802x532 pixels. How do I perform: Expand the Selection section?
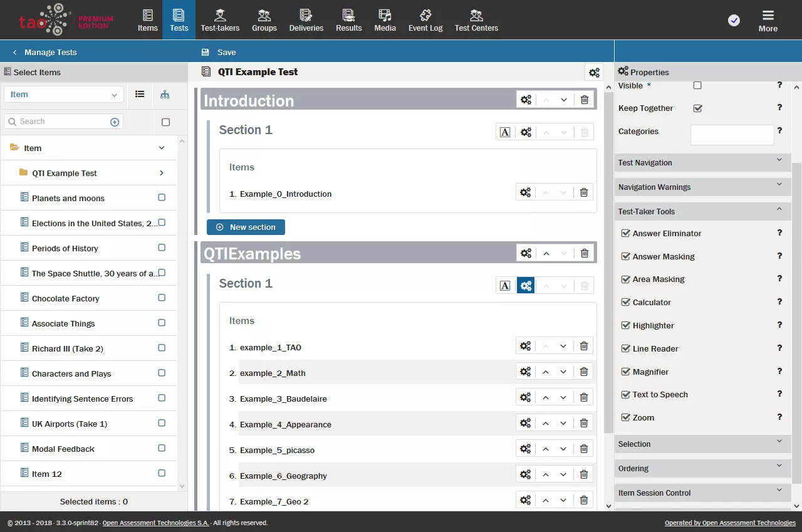702,444
